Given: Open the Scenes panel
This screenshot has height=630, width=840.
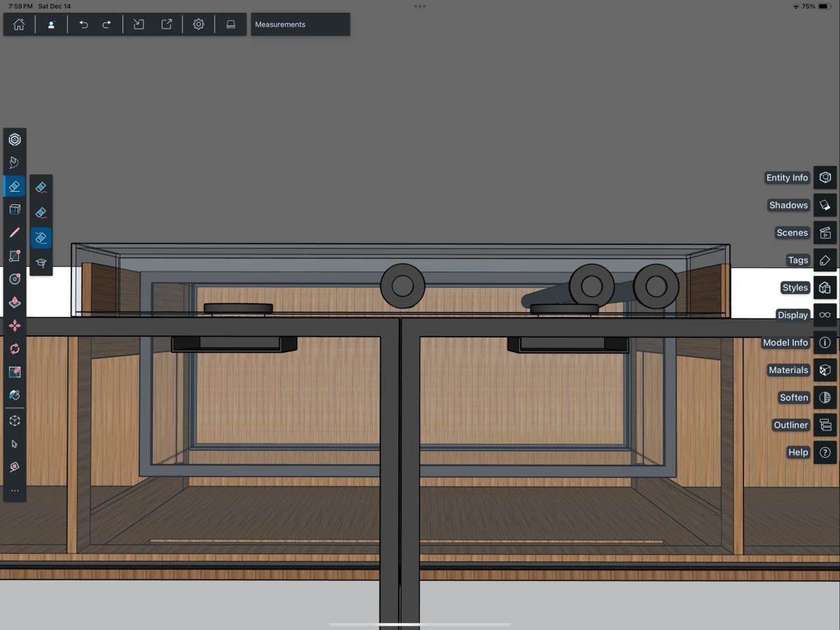Looking at the screenshot, I should click(x=825, y=232).
